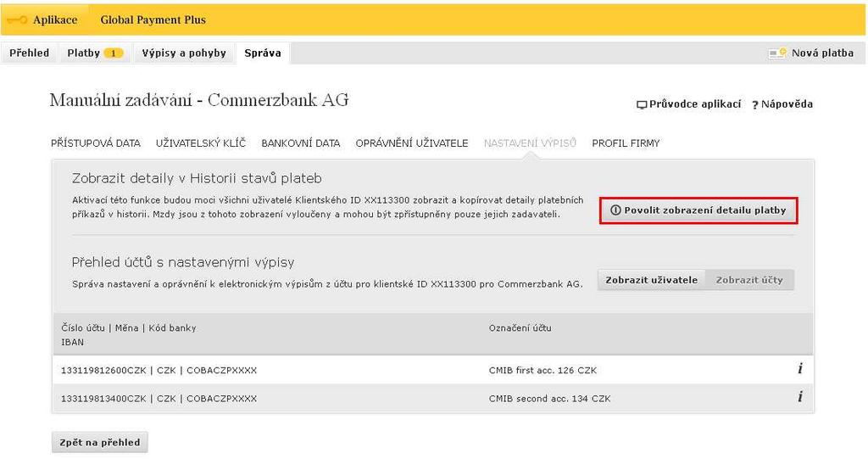Viewport: 868px width, 459px height.
Task: Select NASTAVENÍ VÝPISŮ section
Action: (530, 143)
